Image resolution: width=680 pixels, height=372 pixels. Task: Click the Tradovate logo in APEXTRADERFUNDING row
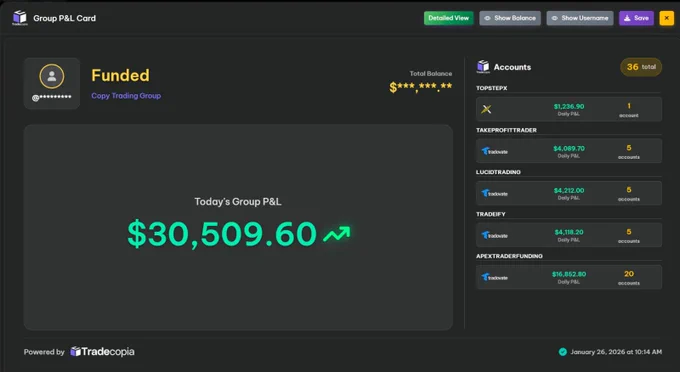tap(494, 277)
